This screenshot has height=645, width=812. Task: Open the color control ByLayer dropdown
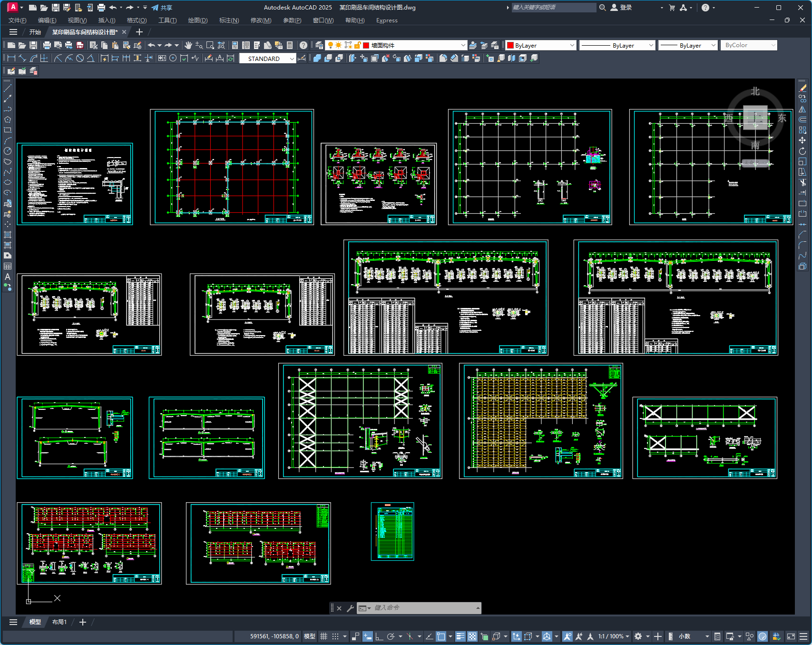pos(541,45)
